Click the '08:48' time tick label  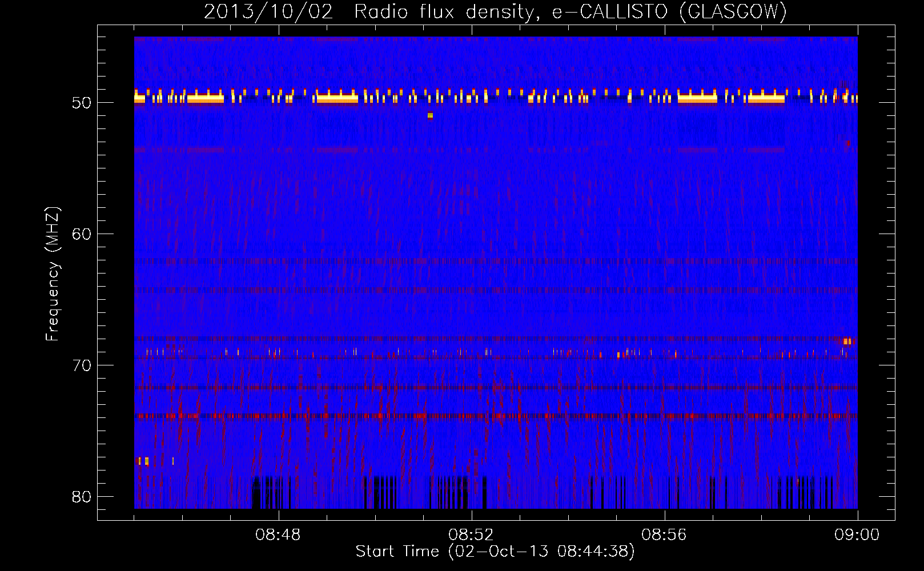[x=278, y=535]
